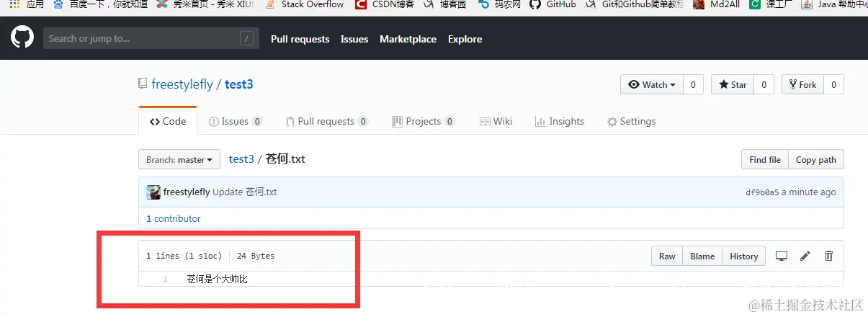Open the test3 repository title link

coord(239,84)
